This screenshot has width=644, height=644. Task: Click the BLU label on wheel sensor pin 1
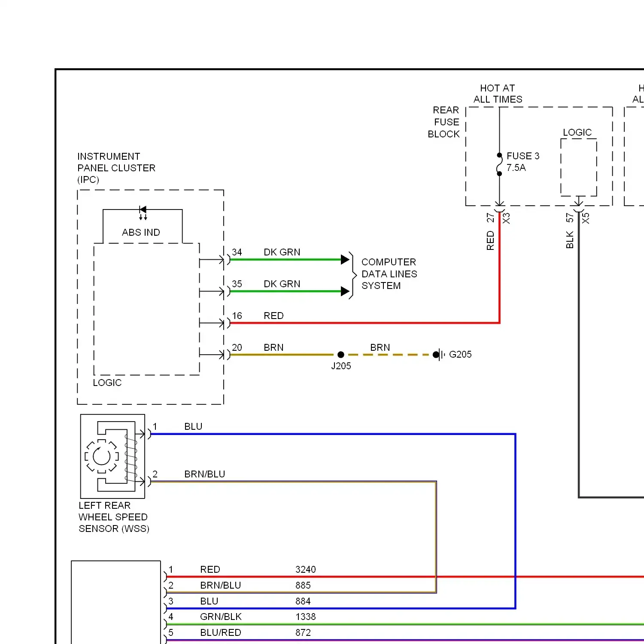point(193,426)
